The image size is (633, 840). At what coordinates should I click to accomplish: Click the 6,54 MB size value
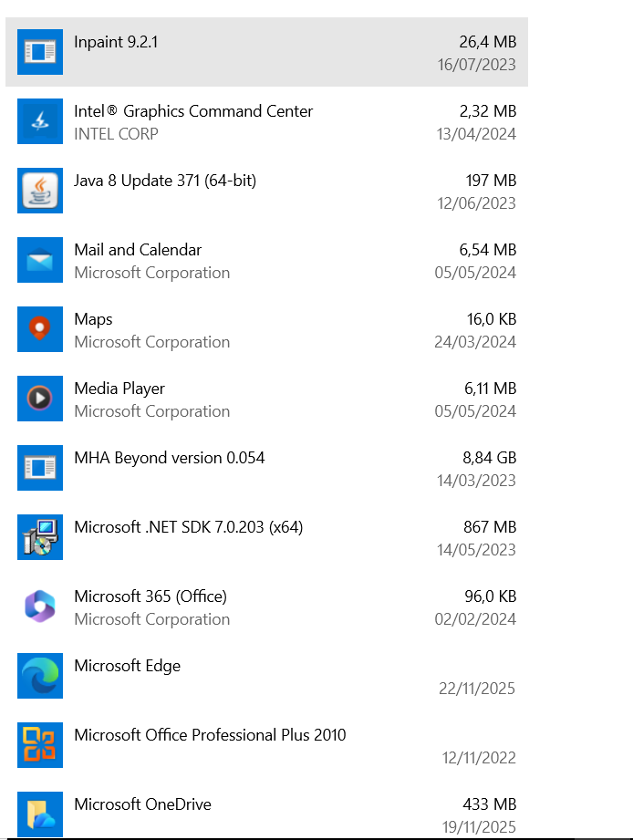coord(488,250)
